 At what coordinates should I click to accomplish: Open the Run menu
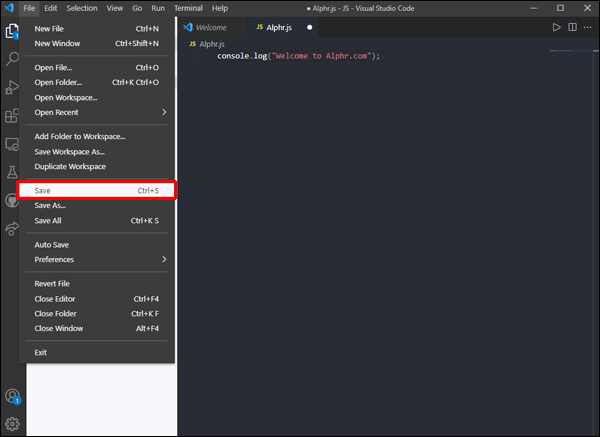[158, 8]
